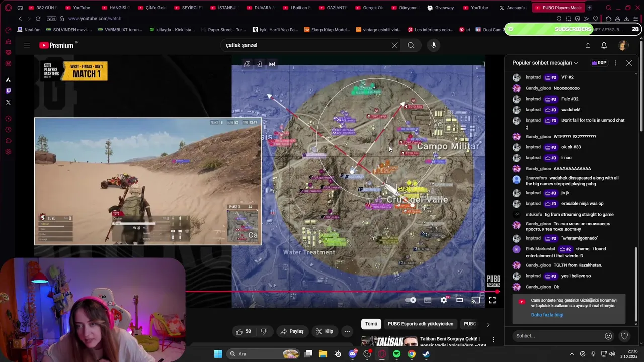Click the 0XP points badge in chat
The height and width of the screenshot is (362, 644).
(599, 63)
